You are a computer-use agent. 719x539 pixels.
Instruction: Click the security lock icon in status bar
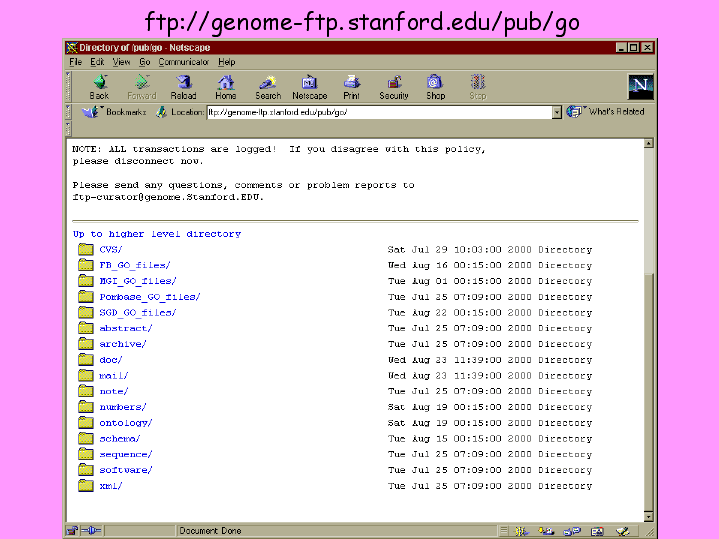pyautogui.click(x=72, y=531)
